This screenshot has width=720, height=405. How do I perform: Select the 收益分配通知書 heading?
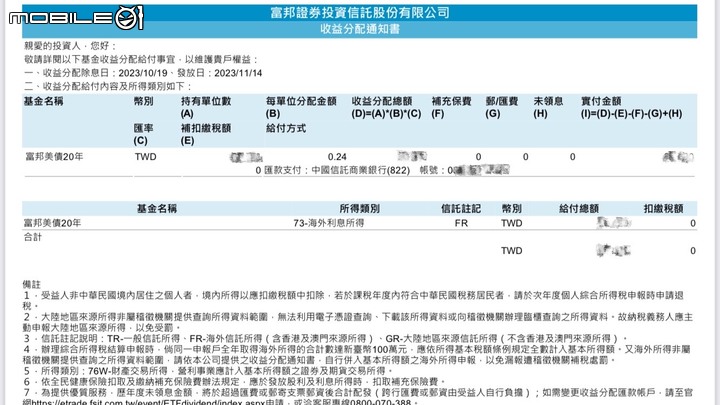coord(360,29)
